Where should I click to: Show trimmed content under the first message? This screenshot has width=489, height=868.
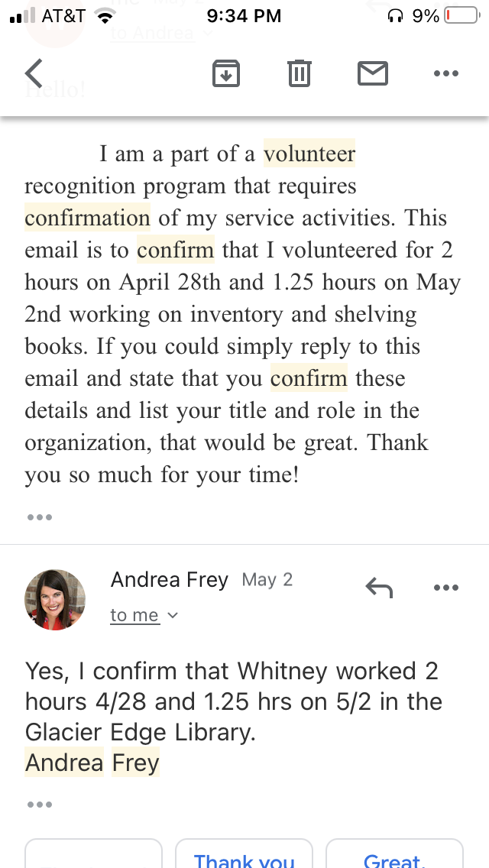tap(39, 517)
